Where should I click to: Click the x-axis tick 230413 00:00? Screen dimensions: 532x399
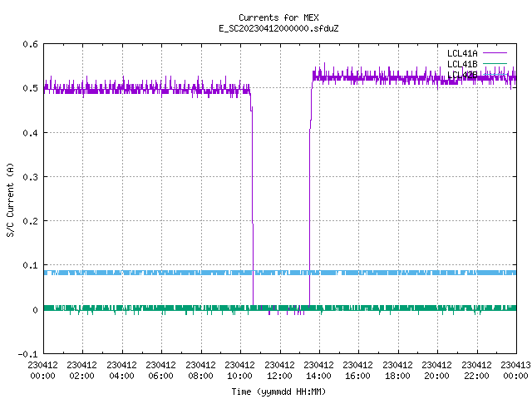(x=515, y=371)
